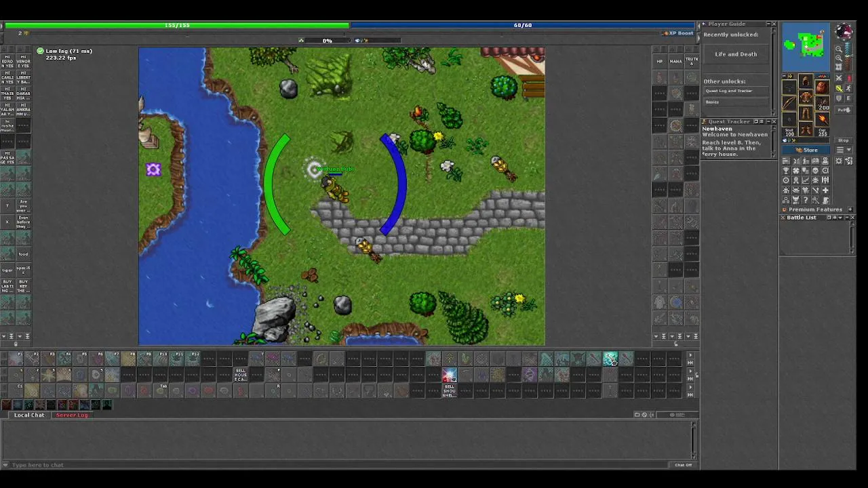Switch to the Local Chat tab
This screenshot has width=868, height=488.
click(x=29, y=415)
